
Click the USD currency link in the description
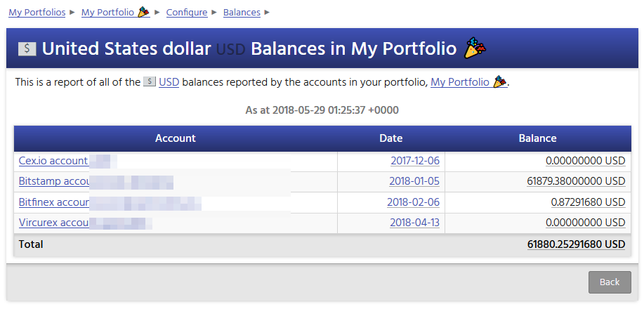169,82
